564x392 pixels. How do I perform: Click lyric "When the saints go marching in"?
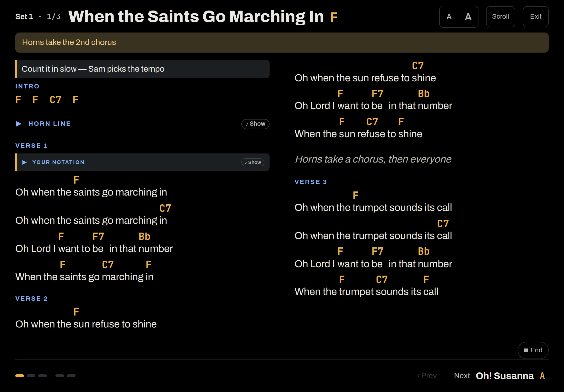(x=84, y=277)
